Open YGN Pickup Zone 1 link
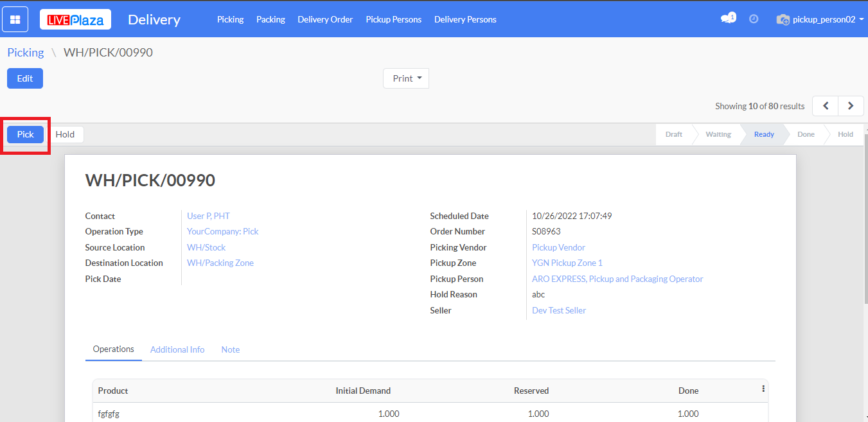868x422 pixels. 567,263
